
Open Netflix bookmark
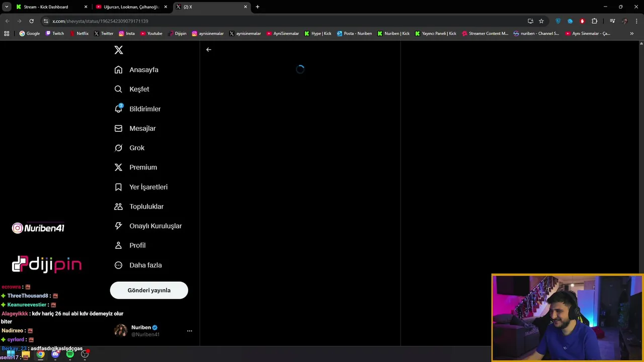point(79,34)
